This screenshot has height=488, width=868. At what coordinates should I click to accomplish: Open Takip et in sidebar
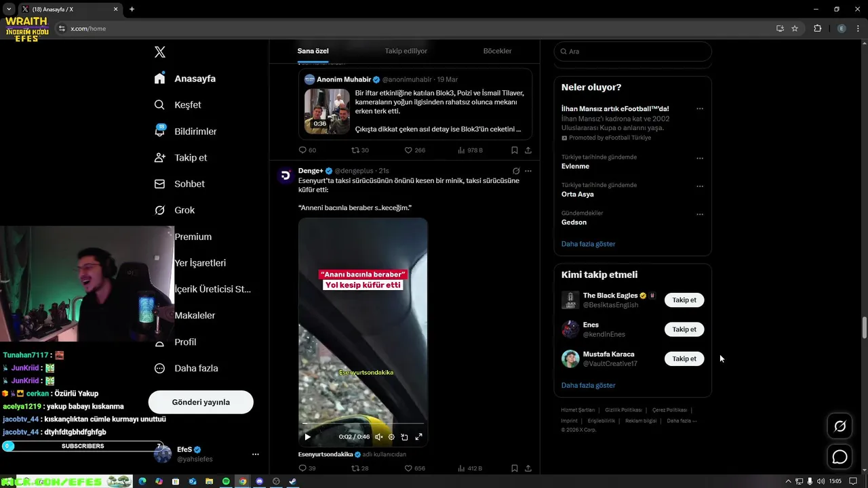coord(180,158)
